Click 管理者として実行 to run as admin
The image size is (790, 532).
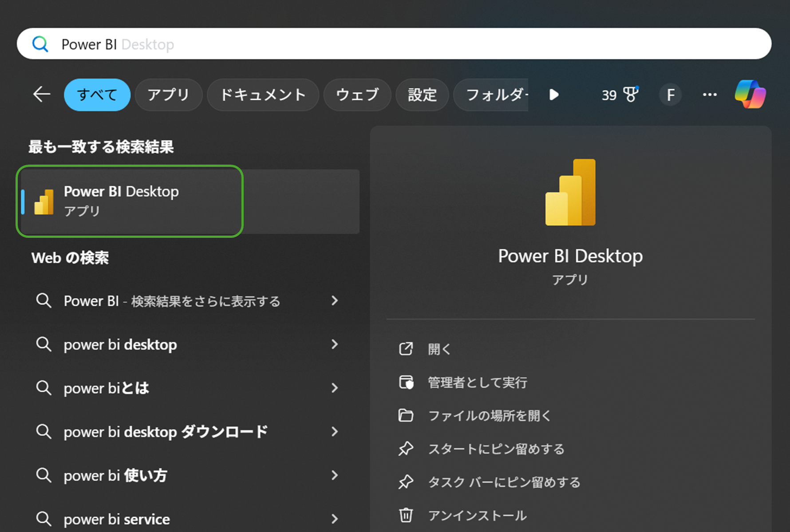click(477, 382)
